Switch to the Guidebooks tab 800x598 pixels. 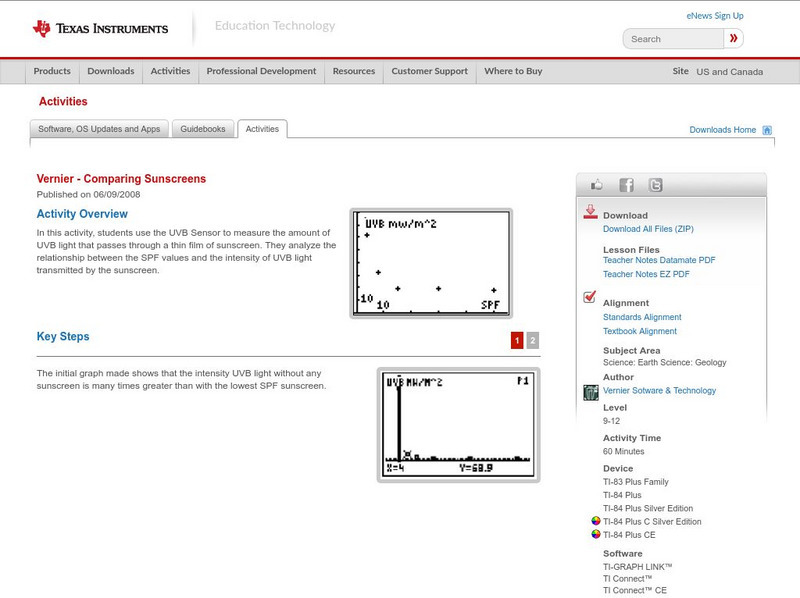[203, 129]
